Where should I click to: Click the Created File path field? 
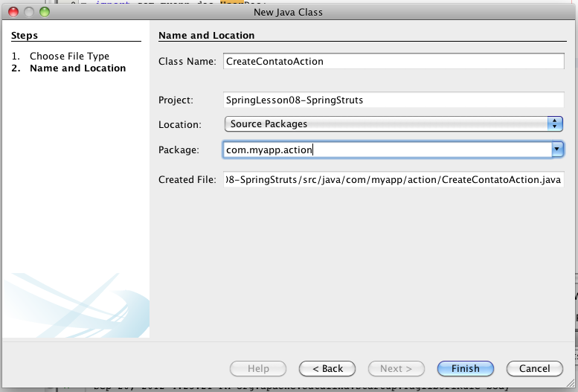(394, 180)
